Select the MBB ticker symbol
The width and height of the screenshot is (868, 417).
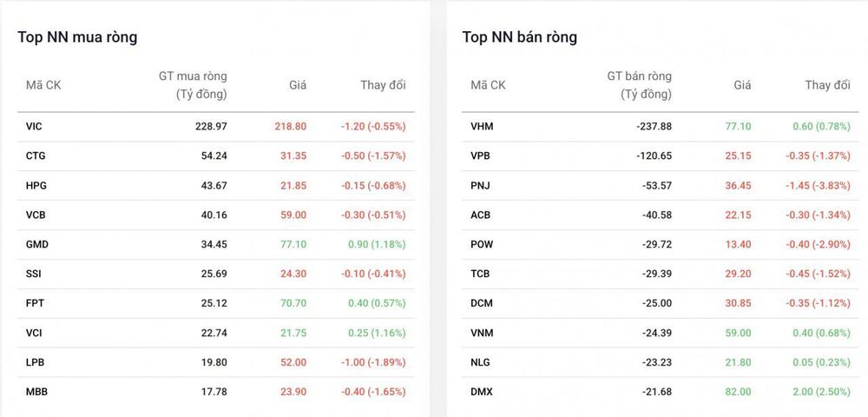pos(36,392)
